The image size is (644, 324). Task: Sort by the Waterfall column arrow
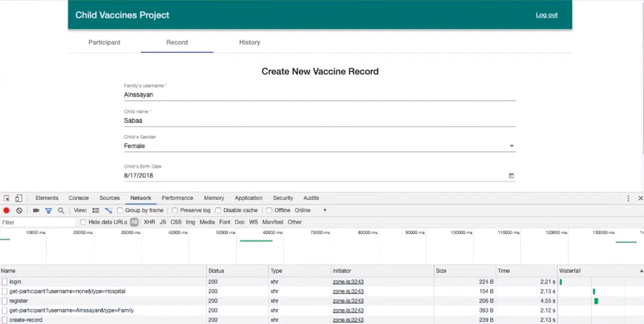pos(641,271)
